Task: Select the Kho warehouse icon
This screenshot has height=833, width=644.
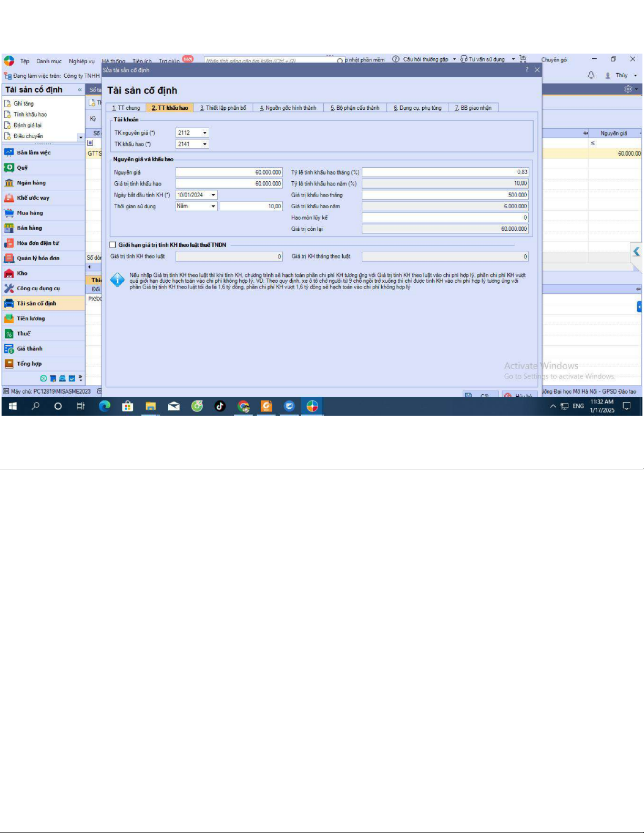Action: (x=9, y=273)
